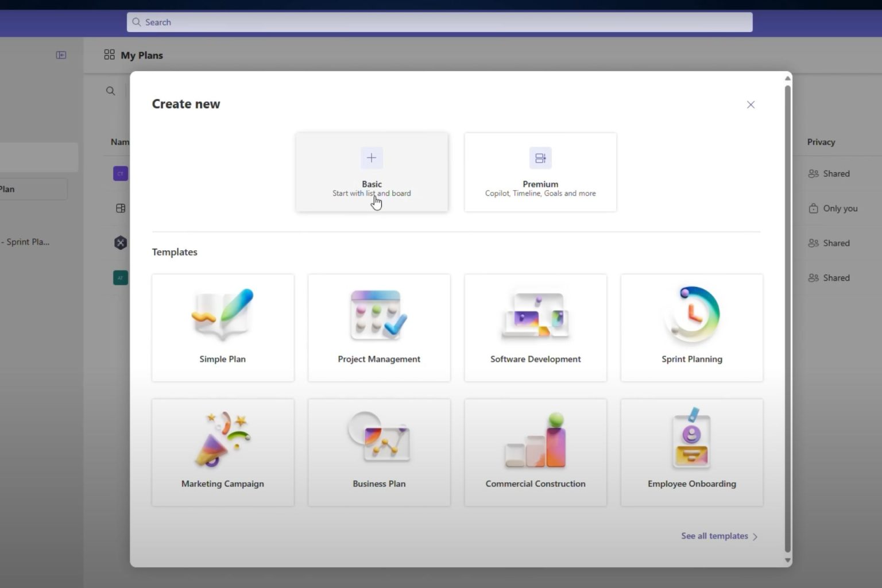Open the Commercial Construction template
This screenshot has width=882, height=588.
pos(535,452)
